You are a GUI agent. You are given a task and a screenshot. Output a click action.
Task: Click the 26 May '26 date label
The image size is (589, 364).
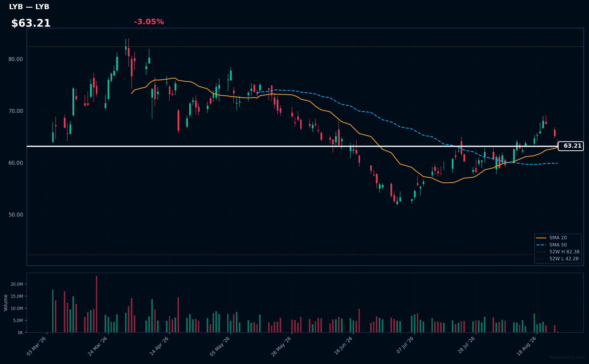(x=281, y=346)
